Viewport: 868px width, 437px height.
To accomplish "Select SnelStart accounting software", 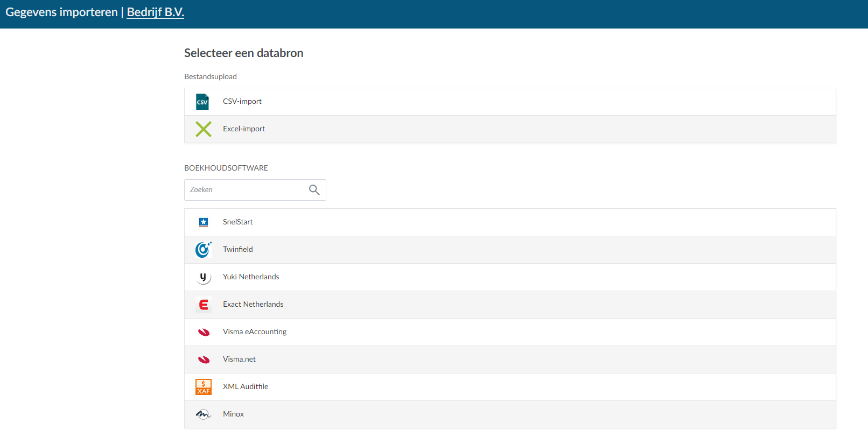I will click(x=510, y=222).
